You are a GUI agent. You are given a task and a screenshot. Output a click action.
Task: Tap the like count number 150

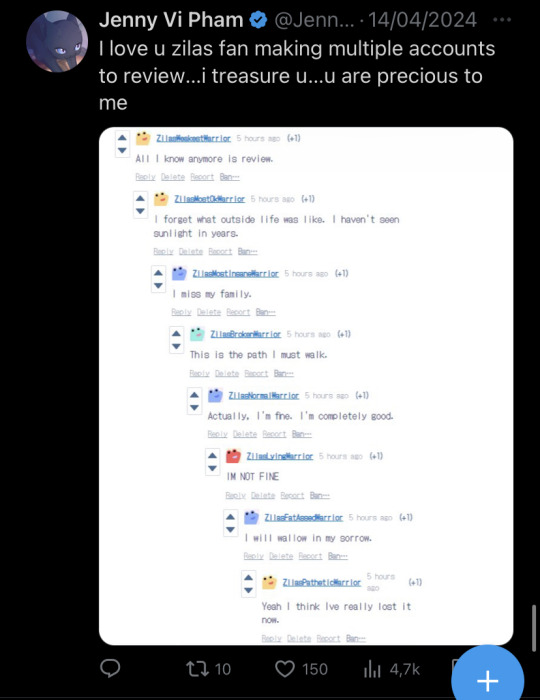315,669
